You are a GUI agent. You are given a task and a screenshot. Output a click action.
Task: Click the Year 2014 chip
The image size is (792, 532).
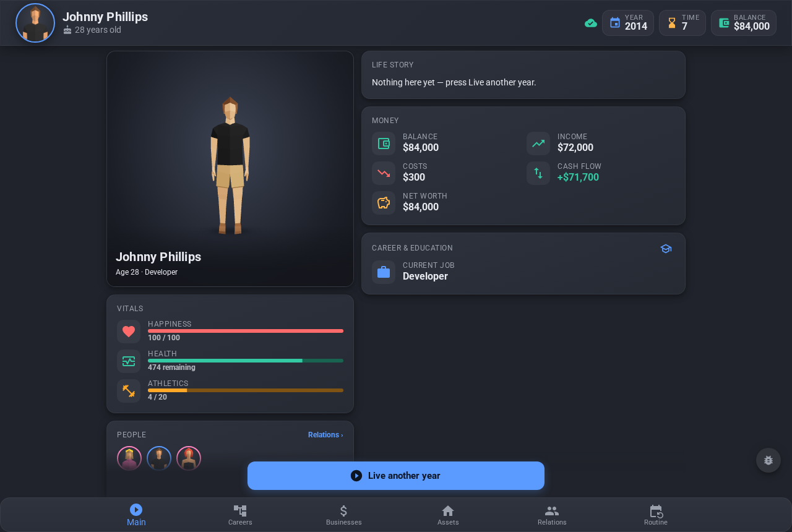coord(628,23)
